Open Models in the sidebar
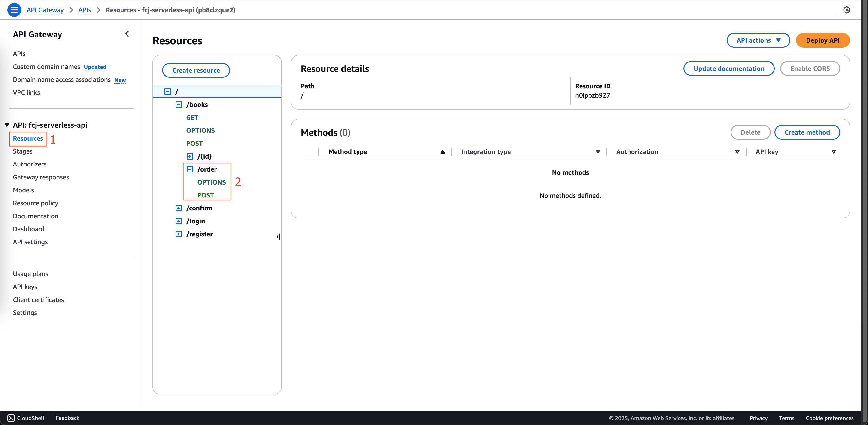 (x=23, y=190)
